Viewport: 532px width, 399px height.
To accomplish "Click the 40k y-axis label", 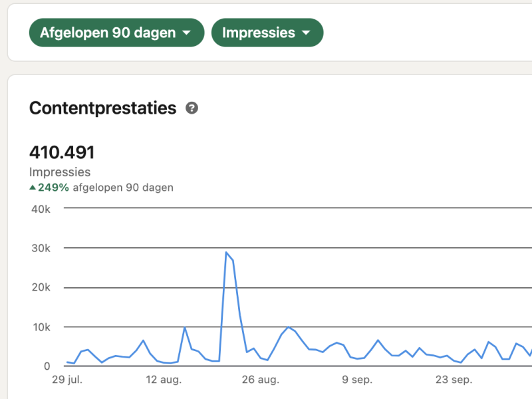I will coord(41,209).
